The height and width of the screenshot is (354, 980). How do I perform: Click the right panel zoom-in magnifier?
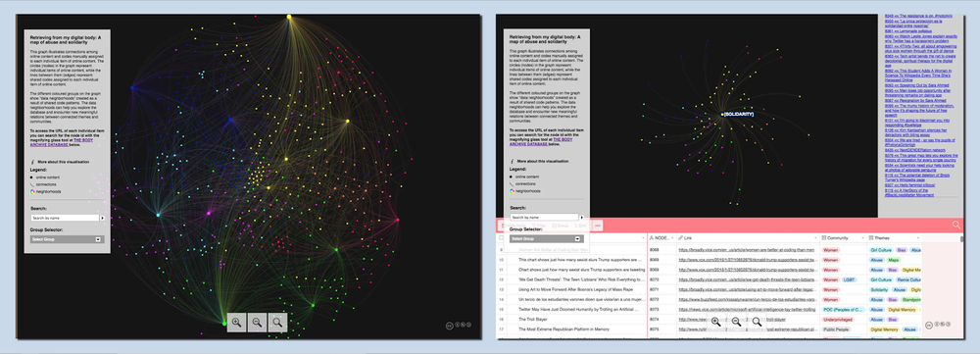pyautogui.click(x=716, y=322)
